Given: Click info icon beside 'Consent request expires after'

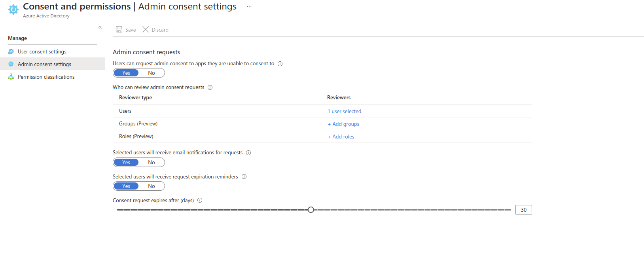Looking at the screenshot, I should pos(200,201).
